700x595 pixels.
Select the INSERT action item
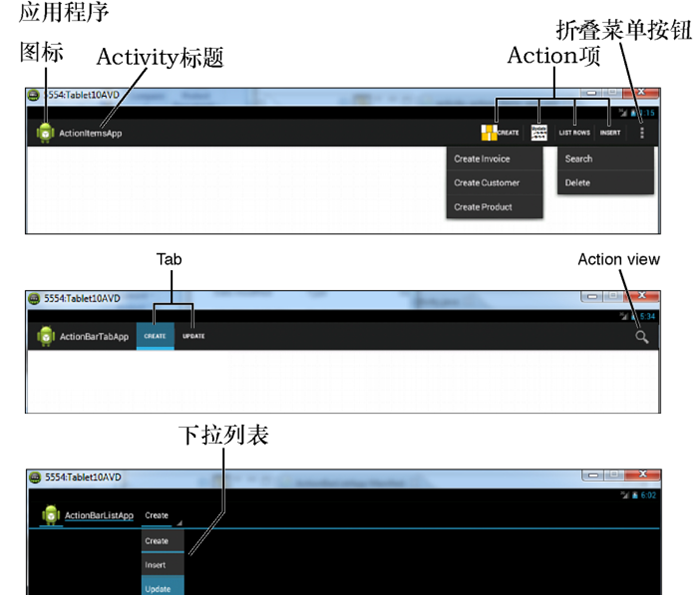(x=610, y=133)
